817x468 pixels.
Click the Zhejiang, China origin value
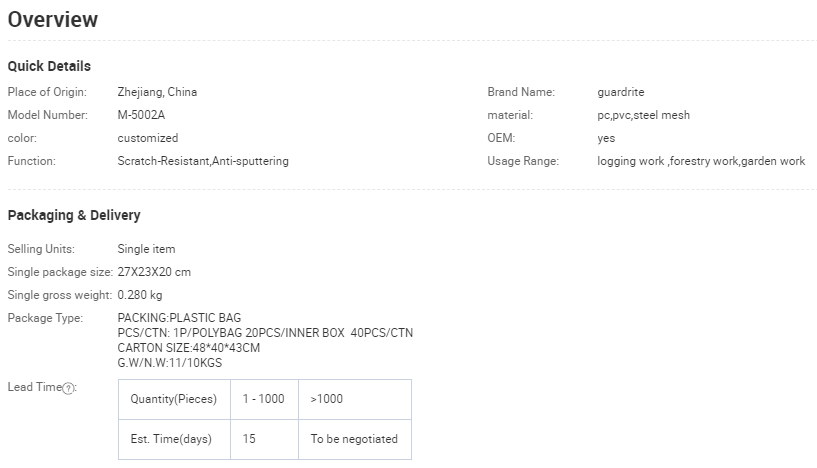(157, 92)
